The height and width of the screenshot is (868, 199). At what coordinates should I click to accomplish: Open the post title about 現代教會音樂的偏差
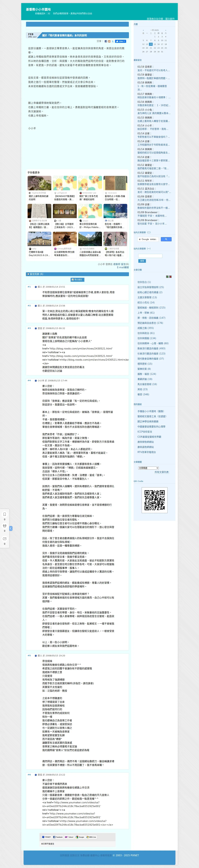pos(64,35)
